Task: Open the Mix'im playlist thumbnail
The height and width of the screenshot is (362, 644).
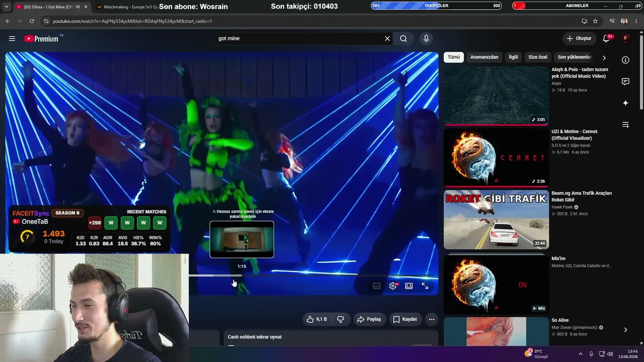Action: (x=496, y=284)
